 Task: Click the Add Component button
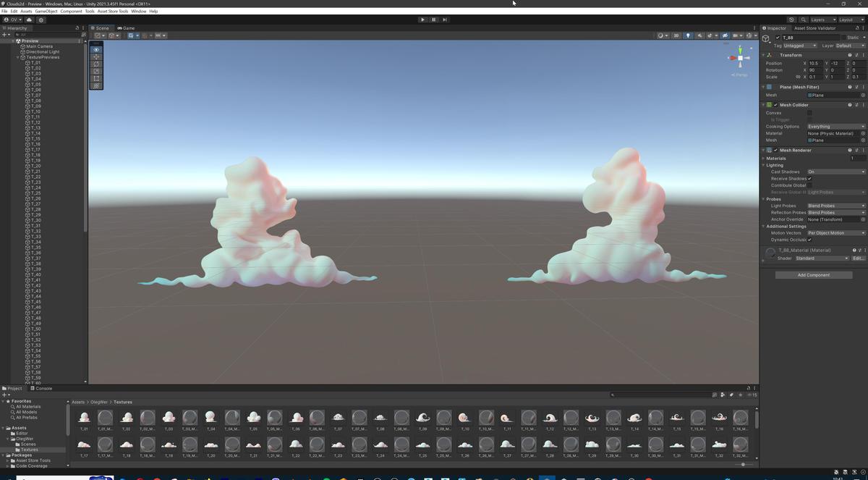[x=813, y=274]
